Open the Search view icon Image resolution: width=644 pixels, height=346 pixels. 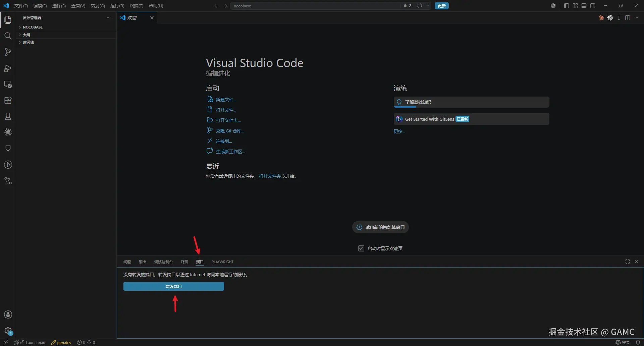(x=8, y=36)
